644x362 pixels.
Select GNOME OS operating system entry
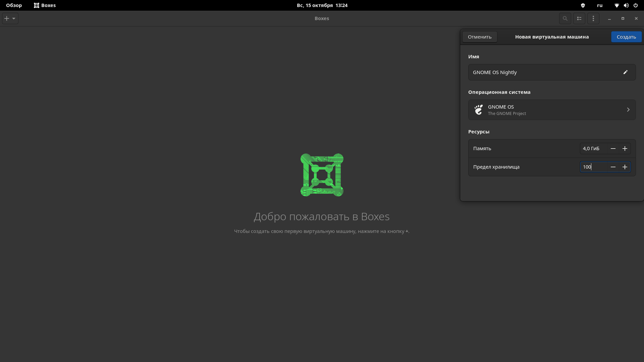point(551,110)
